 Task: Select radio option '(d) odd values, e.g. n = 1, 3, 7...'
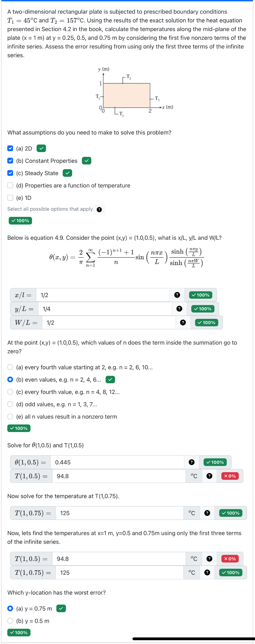tap(10, 404)
